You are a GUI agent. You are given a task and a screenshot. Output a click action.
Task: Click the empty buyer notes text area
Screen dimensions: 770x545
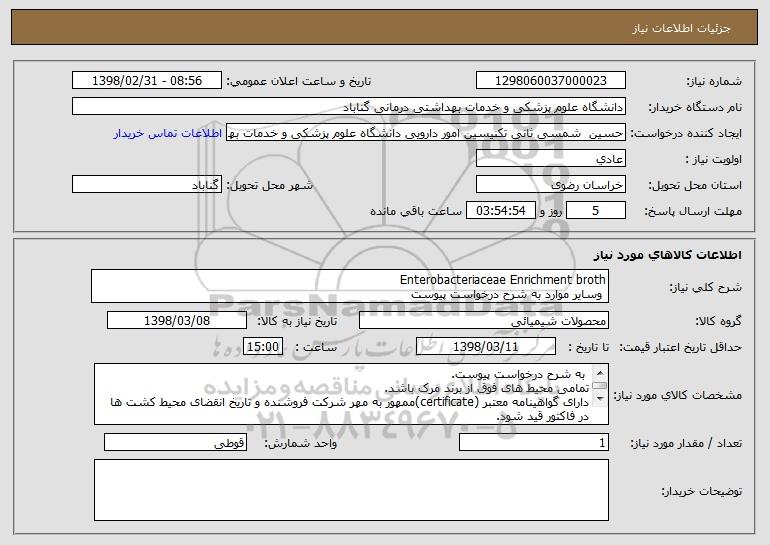coord(351,490)
